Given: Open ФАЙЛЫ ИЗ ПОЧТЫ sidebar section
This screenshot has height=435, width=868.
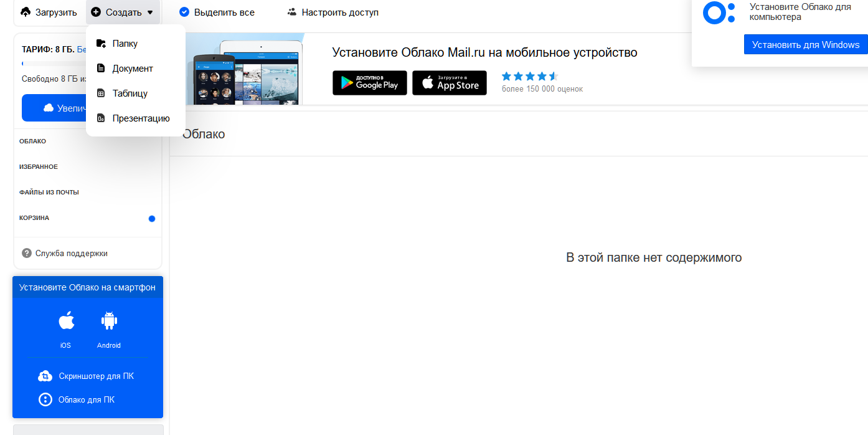Looking at the screenshot, I should coord(49,193).
